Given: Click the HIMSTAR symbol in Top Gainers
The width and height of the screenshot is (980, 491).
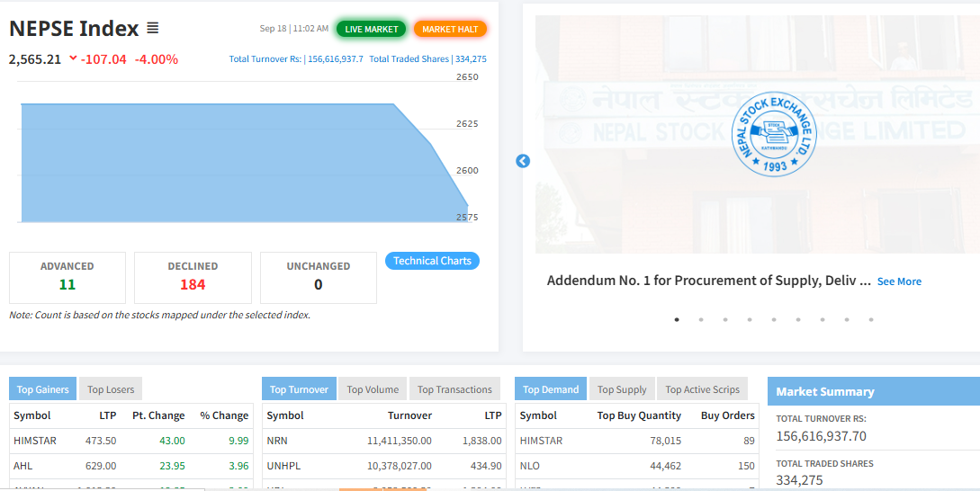Looking at the screenshot, I should point(35,441).
